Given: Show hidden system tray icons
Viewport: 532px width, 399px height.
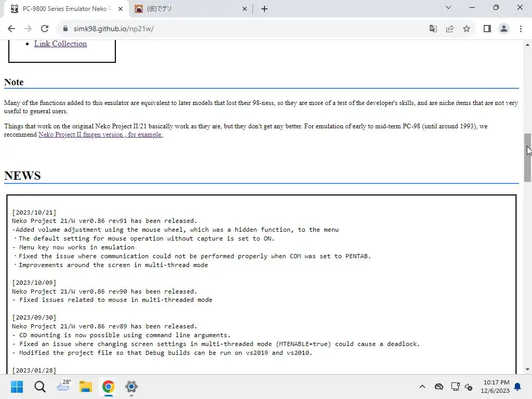Looking at the screenshot, I should click(422, 387).
